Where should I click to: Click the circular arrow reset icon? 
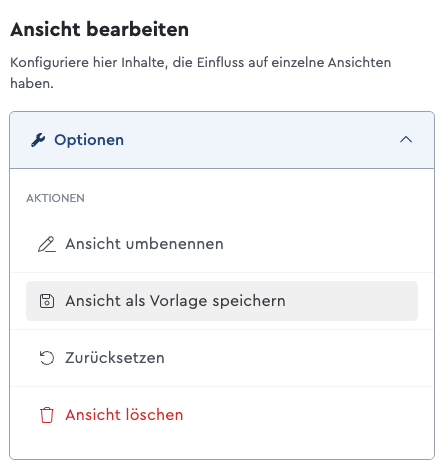coord(47,358)
